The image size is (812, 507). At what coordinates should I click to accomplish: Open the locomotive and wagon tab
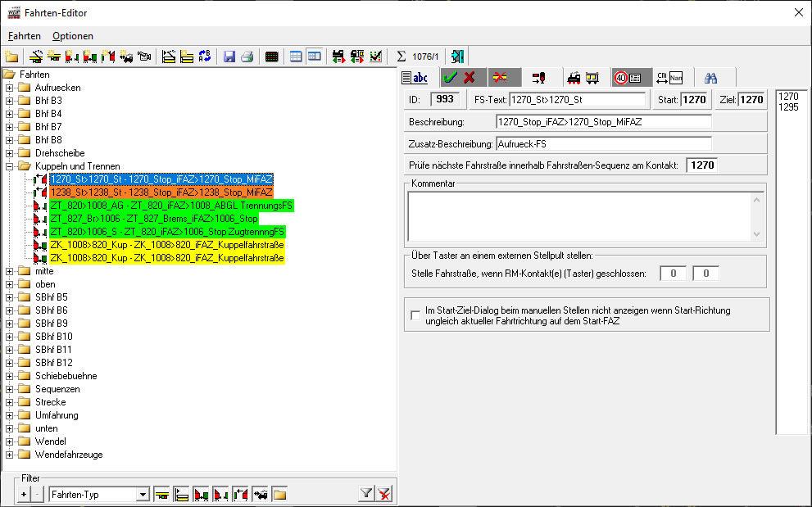click(583, 78)
